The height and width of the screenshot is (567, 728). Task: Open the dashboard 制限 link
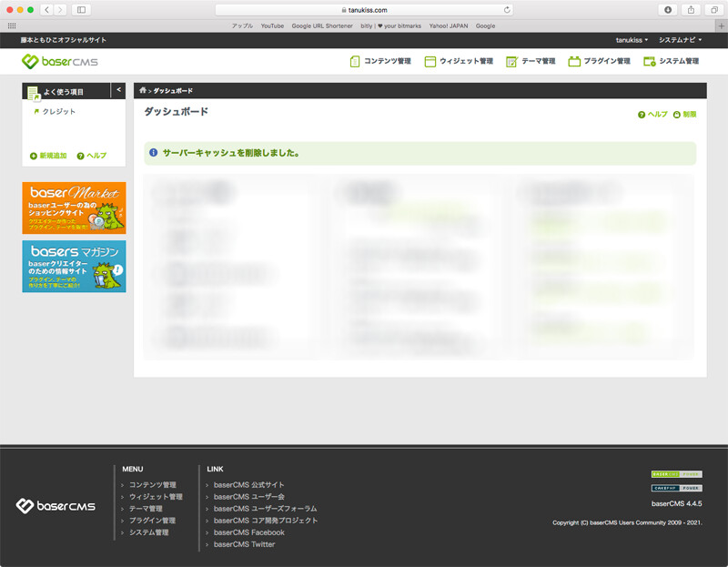(x=685, y=115)
